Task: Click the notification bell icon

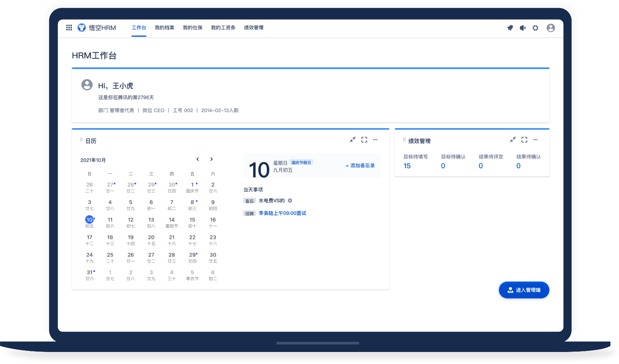Action: pos(510,28)
